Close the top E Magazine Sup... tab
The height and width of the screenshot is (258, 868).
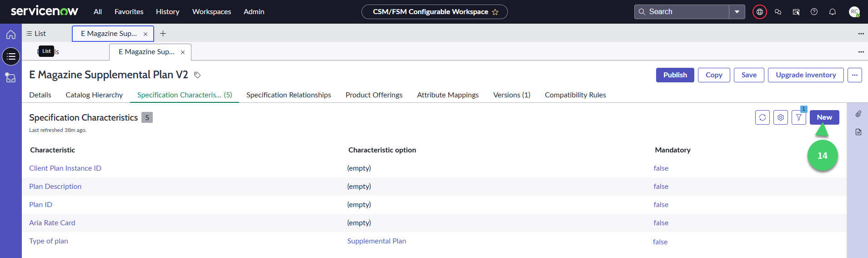click(x=146, y=34)
